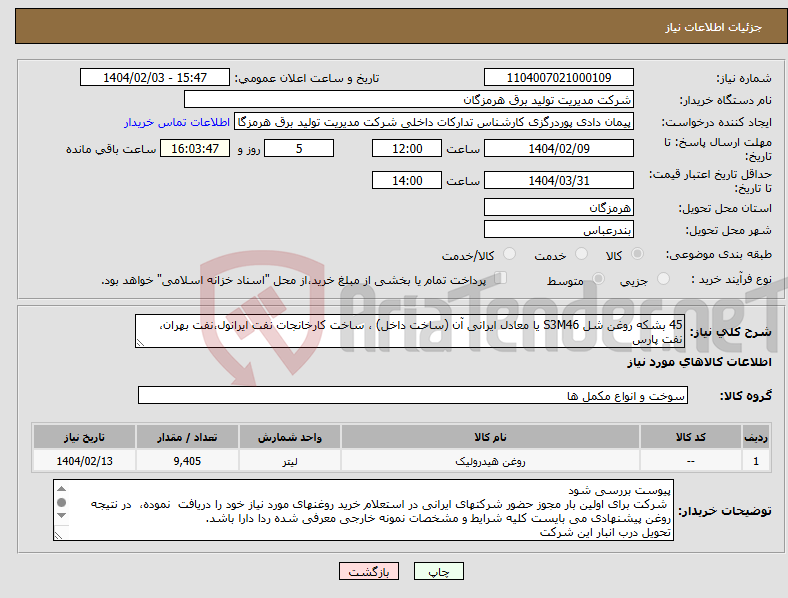Click the resize grip of description box

point(140,343)
